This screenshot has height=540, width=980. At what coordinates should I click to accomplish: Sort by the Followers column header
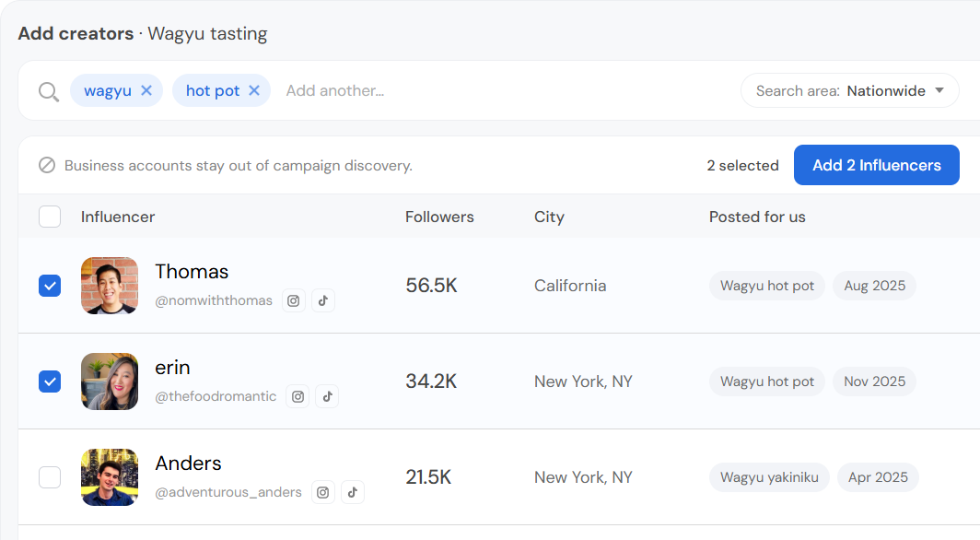(439, 217)
